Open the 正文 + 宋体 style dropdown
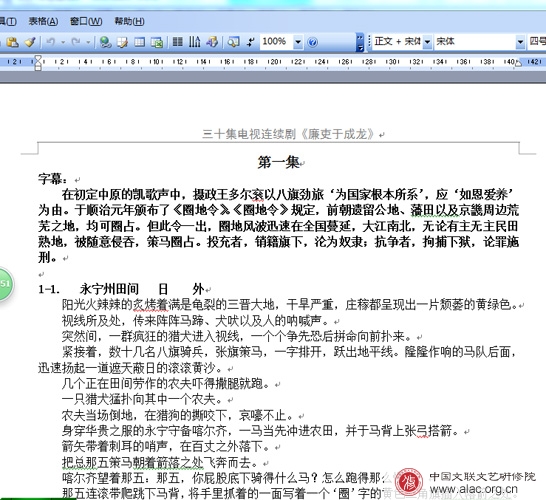The height and width of the screenshot is (500, 546). 427,42
